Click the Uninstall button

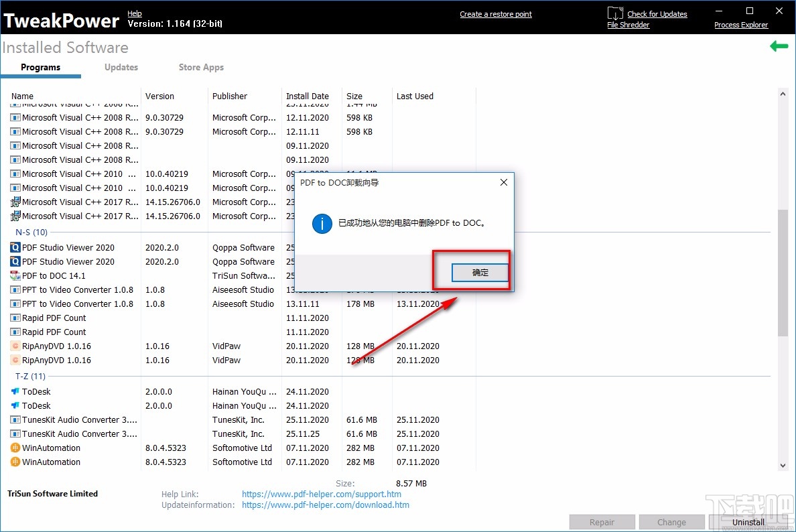pyautogui.click(x=748, y=523)
